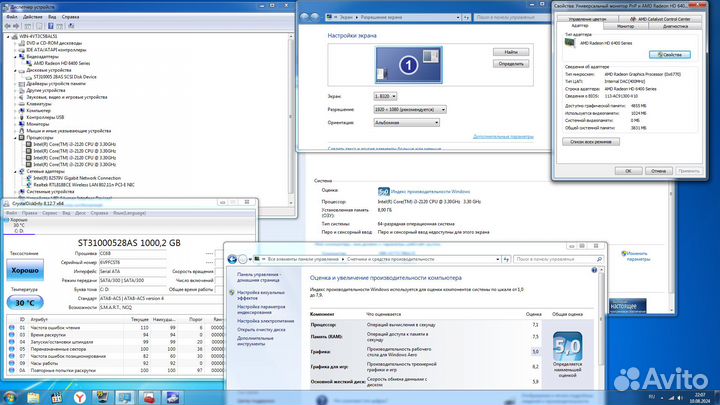The width and height of the screenshot is (720, 405).
Task: Click the Scan hardware icon in Device Manager toolbar
Action: (71, 26)
